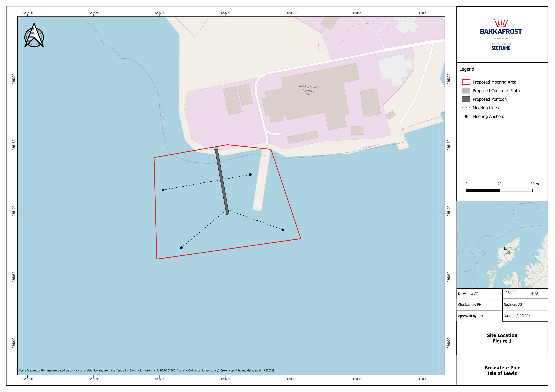Viewport: 555px width, 392px height.
Task: Click the 'Proposed Mooring Area' legend text
Action: tap(494, 82)
